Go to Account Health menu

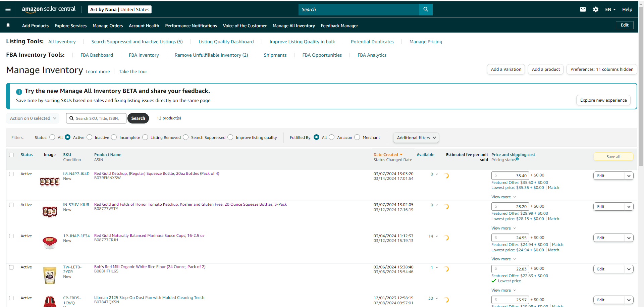coord(144,25)
